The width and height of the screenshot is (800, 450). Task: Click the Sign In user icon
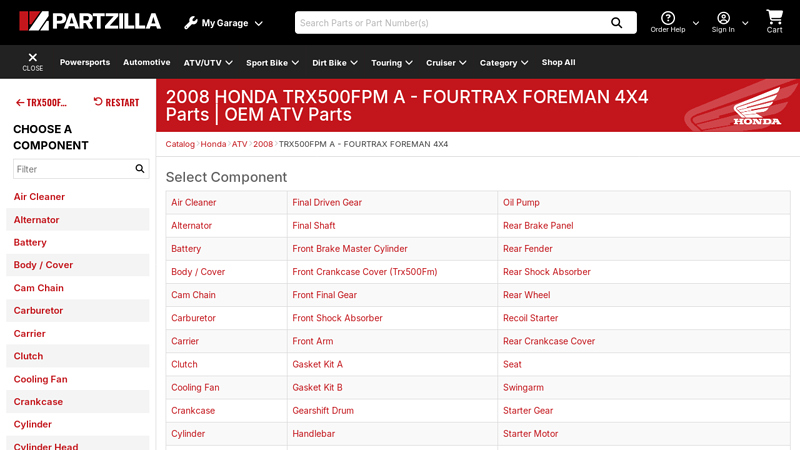click(x=723, y=18)
